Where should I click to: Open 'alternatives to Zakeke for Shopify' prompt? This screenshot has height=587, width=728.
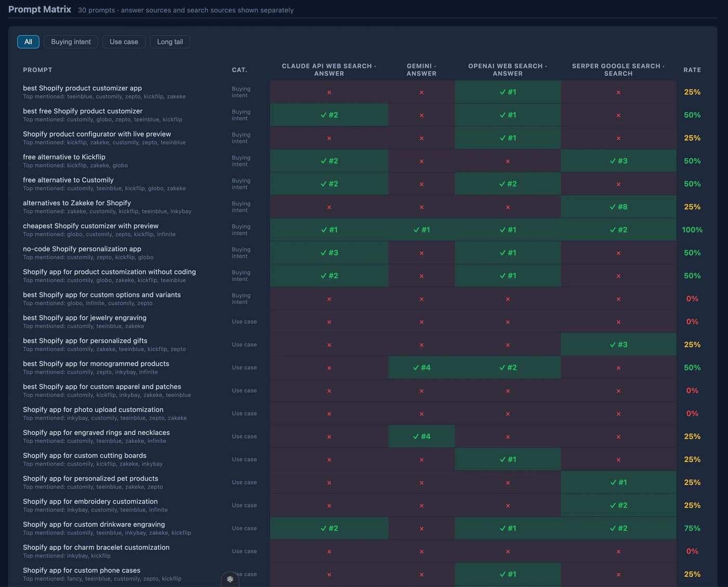77,202
